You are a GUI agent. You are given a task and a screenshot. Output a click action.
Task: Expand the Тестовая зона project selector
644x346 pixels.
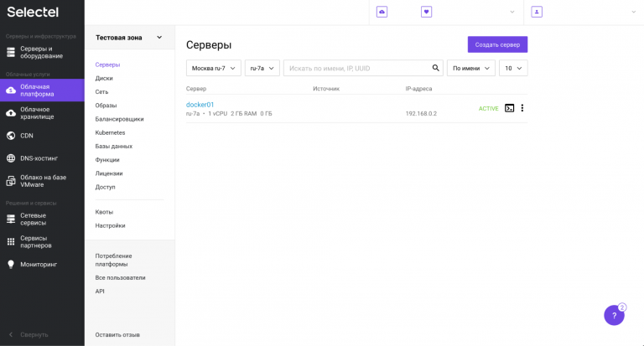[129, 38]
